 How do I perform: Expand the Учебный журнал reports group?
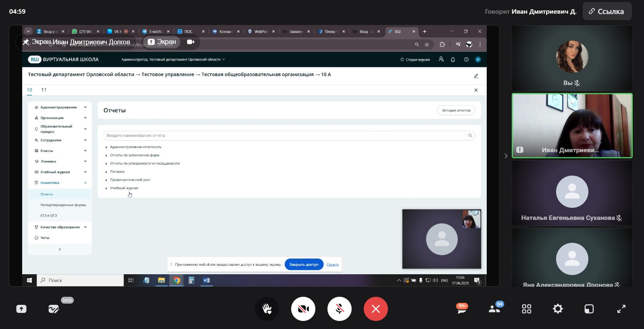coord(124,188)
